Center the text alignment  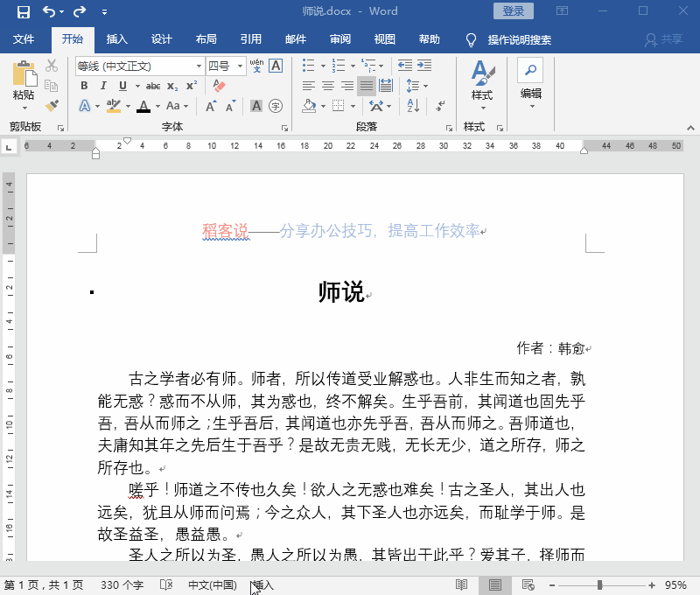(x=328, y=86)
